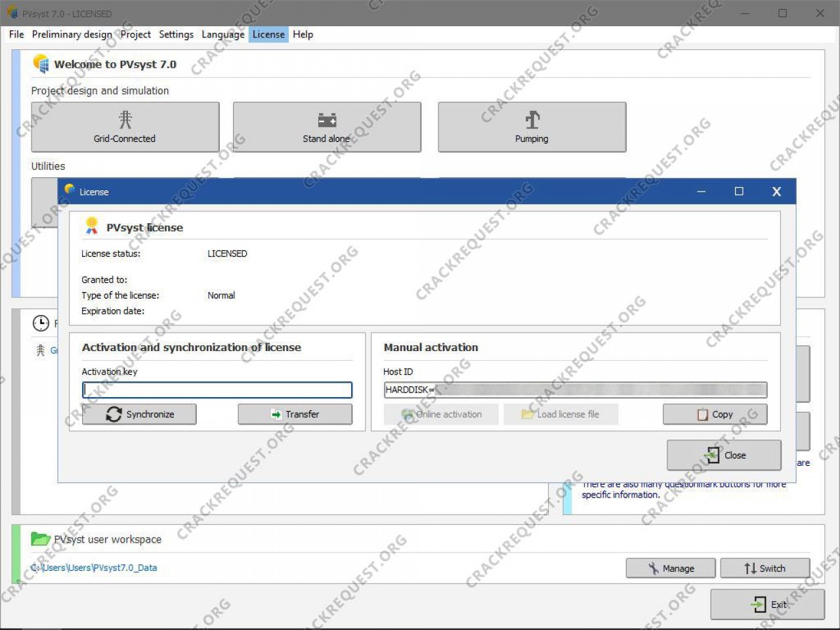This screenshot has height=630, width=840.
Task: Open the Help menu
Action: pos(303,34)
